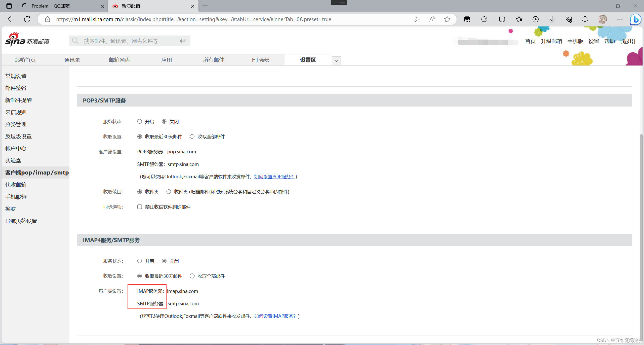Image resolution: width=644 pixels, height=345 pixels.
Task: Enable POP3/SMTP service with 开启
Action: 140,122
